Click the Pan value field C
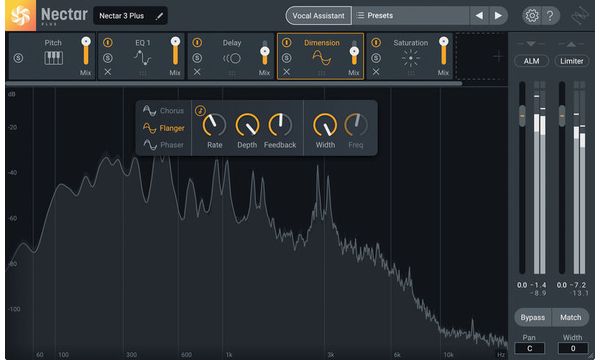This screenshot has width=600, height=360. coord(530,349)
